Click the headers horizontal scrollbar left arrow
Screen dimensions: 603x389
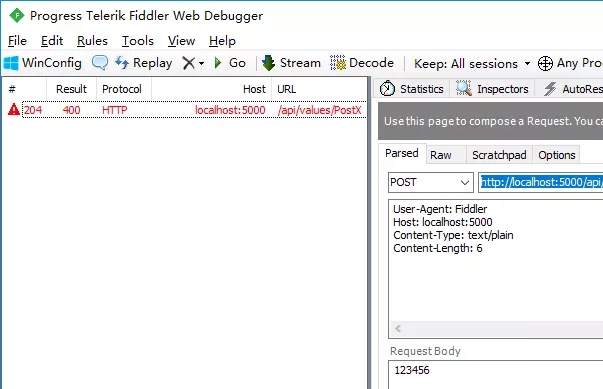point(398,329)
